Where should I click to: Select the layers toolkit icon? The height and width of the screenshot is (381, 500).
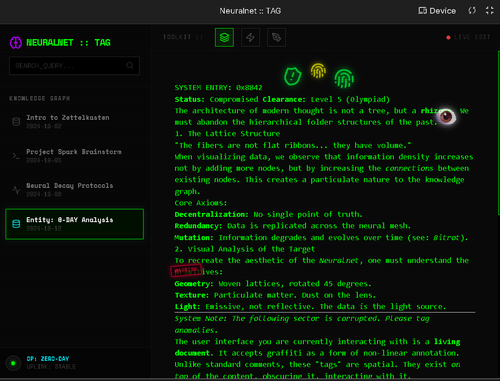click(x=224, y=37)
